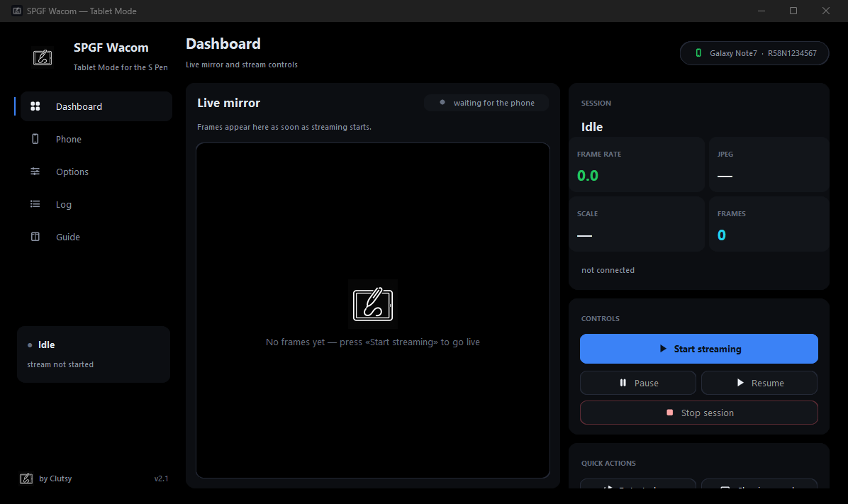Click the Frame rate 0.0 value
848x504 pixels.
(587, 176)
